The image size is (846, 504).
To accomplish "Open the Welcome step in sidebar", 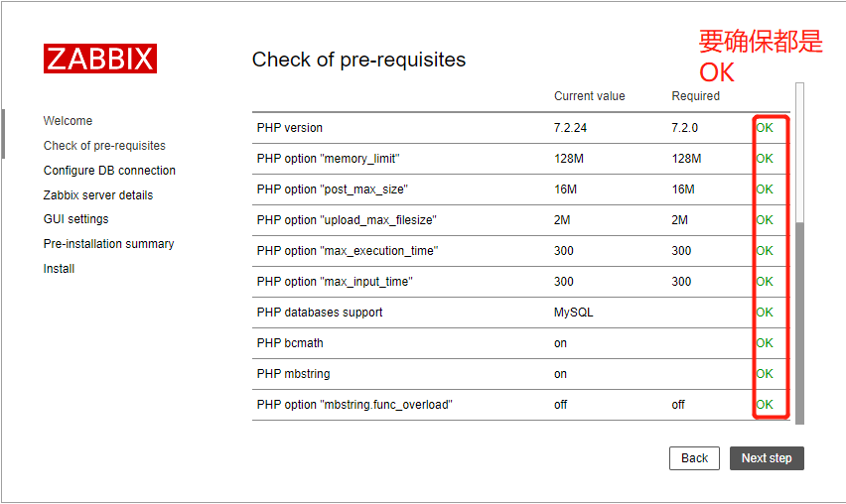I will [x=68, y=121].
